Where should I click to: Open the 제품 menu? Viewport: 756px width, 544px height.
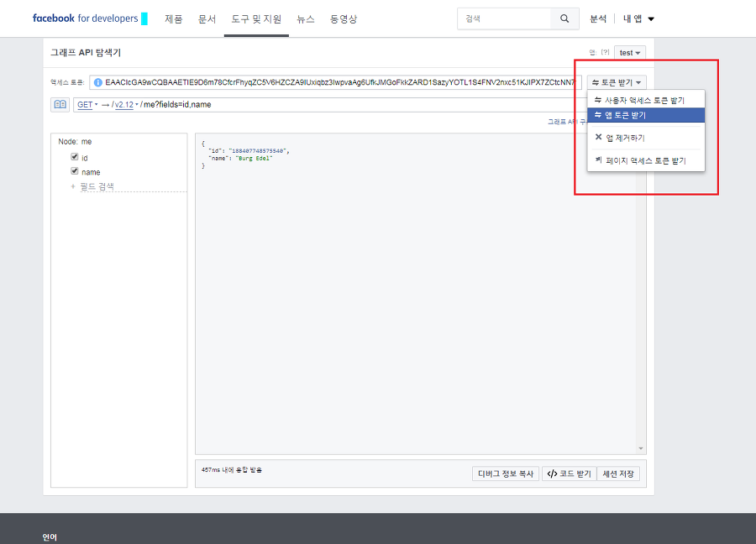pyautogui.click(x=174, y=18)
